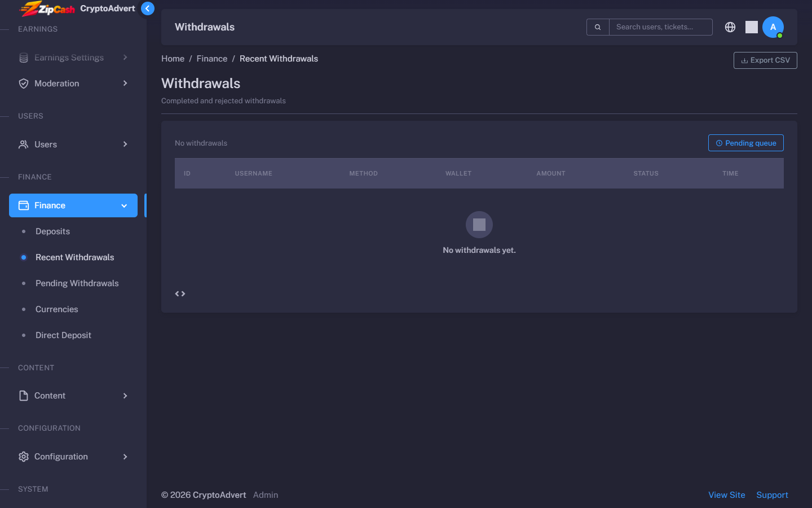Collapse the Finance menu chevron
The height and width of the screenshot is (508, 812).
click(124, 205)
